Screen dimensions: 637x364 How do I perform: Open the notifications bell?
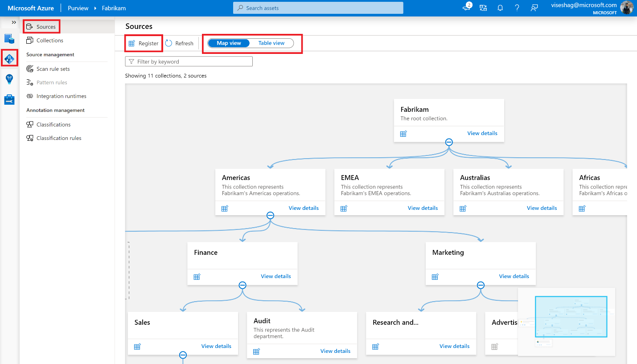[500, 8]
